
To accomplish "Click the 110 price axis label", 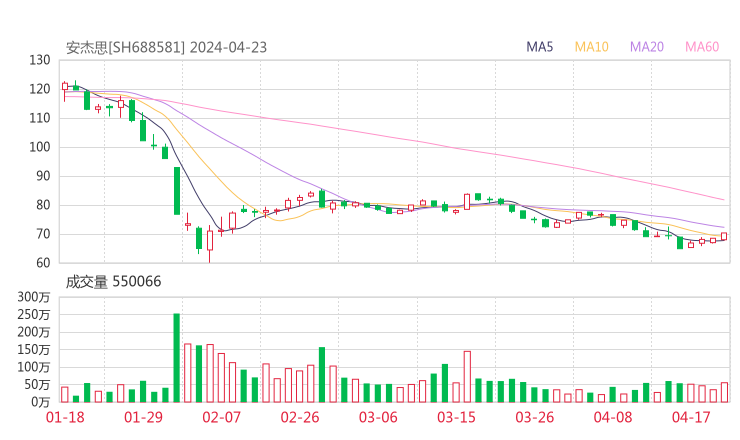I will (40, 118).
